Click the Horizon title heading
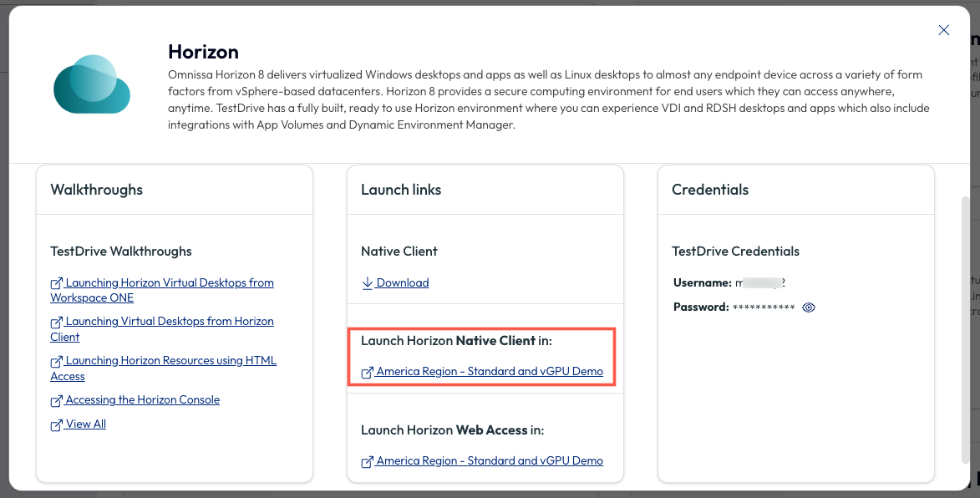 coord(203,52)
